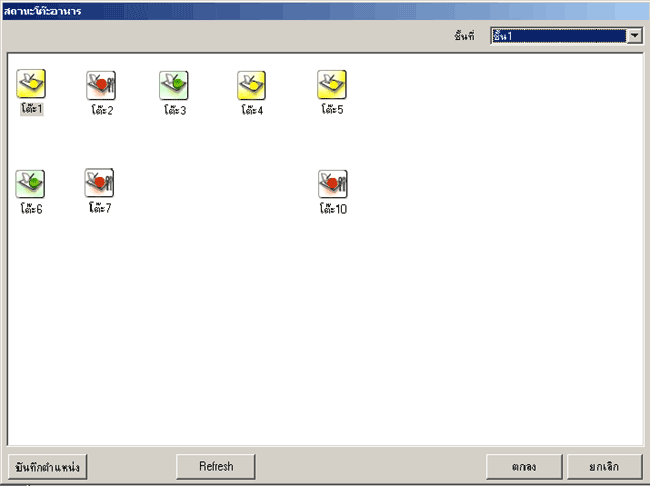Click the โต๊ะ5 label text
This screenshot has width=650, height=486.
tap(332, 109)
